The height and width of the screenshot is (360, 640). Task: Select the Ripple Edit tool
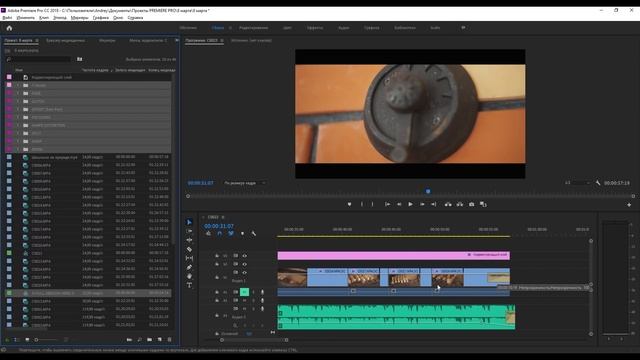(189, 240)
